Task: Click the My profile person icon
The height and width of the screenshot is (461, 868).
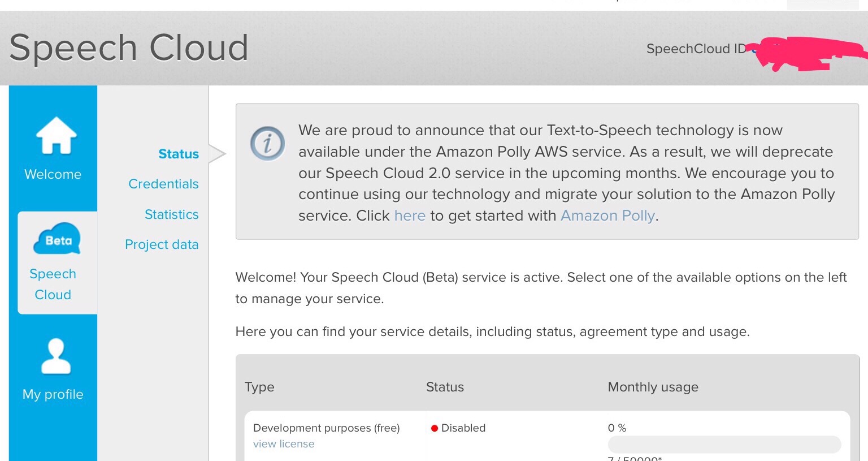Action: pos(56,356)
